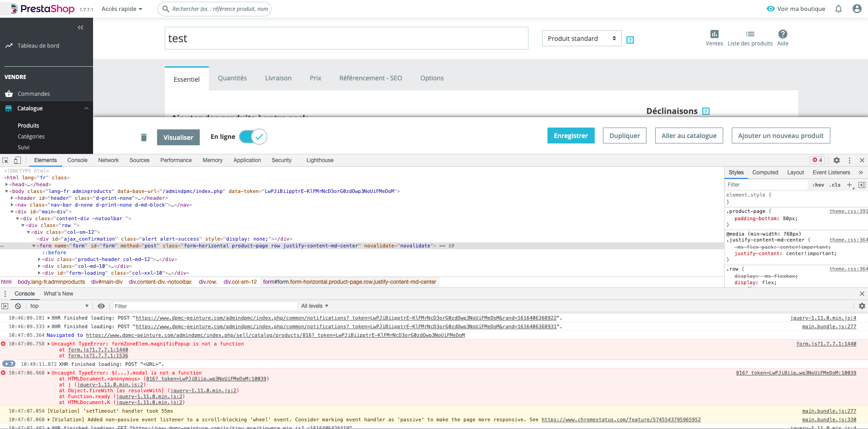The height and width of the screenshot is (429, 868).
Task: Open the Options tab
Action: click(x=432, y=78)
